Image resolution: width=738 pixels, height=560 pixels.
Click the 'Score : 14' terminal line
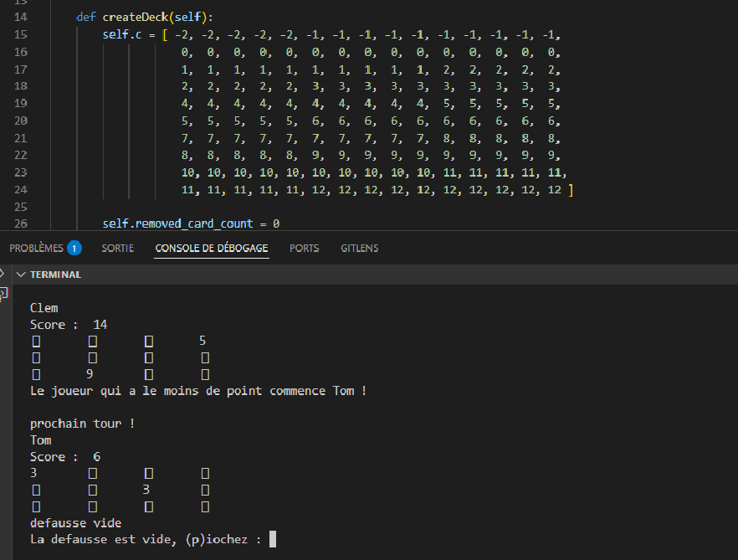(69, 325)
